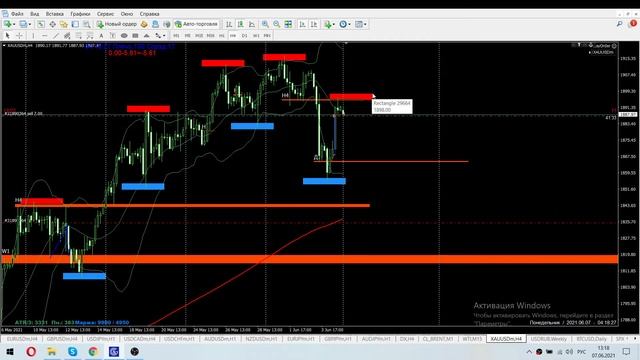Show hidden system tray icons

point(529,352)
